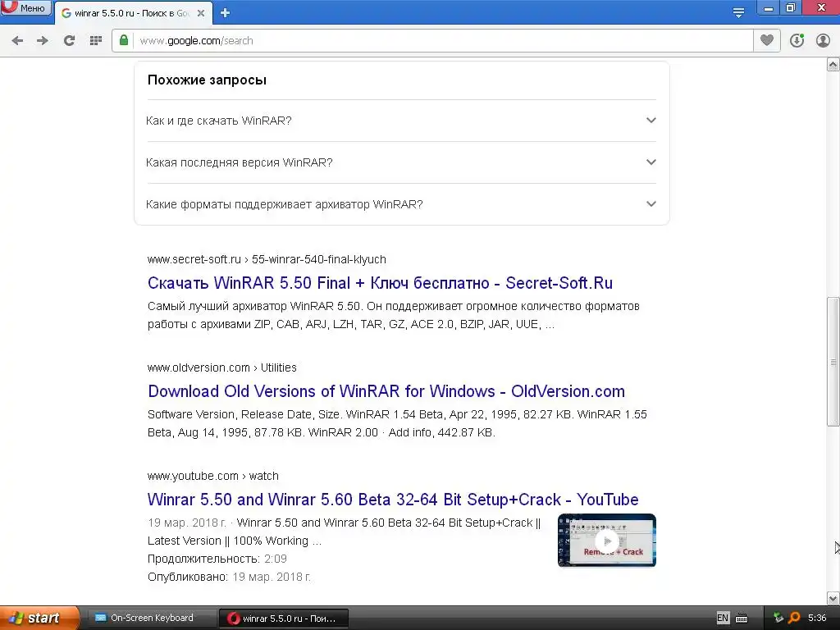
Task: Close the winrar 5.5.0 ru tab
Action: pyautogui.click(x=201, y=13)
